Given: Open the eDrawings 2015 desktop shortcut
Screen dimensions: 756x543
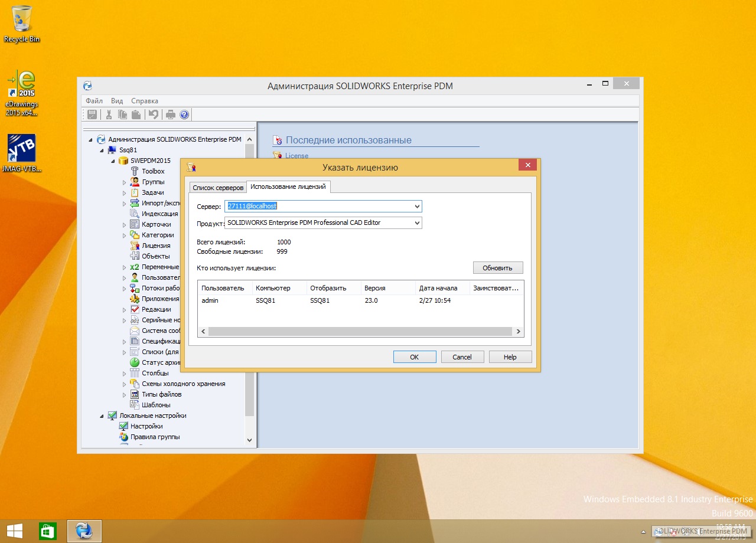Looking at the screenshot, I should click(x=22, y=93).
